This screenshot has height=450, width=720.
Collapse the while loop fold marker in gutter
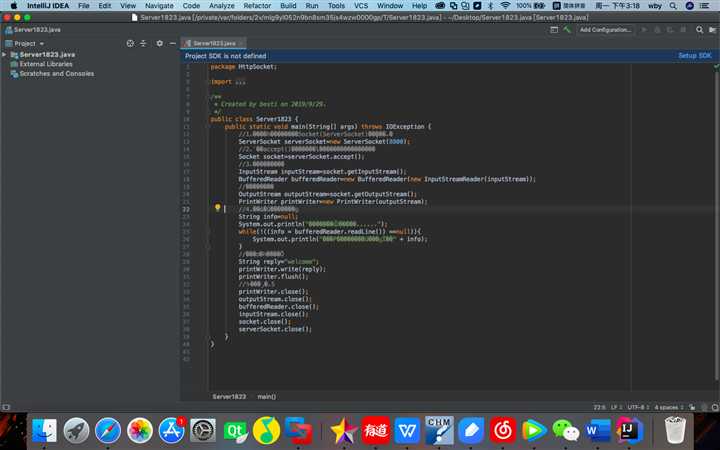208,232
